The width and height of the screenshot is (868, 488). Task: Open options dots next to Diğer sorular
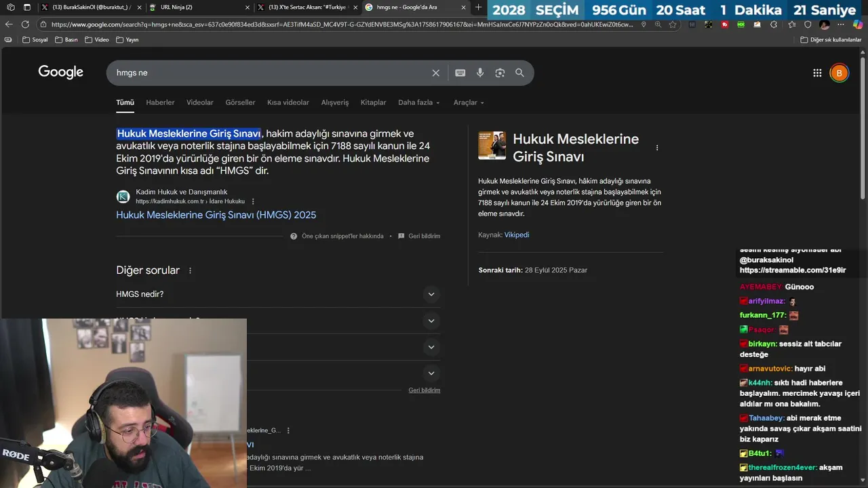tap(190, 270)
